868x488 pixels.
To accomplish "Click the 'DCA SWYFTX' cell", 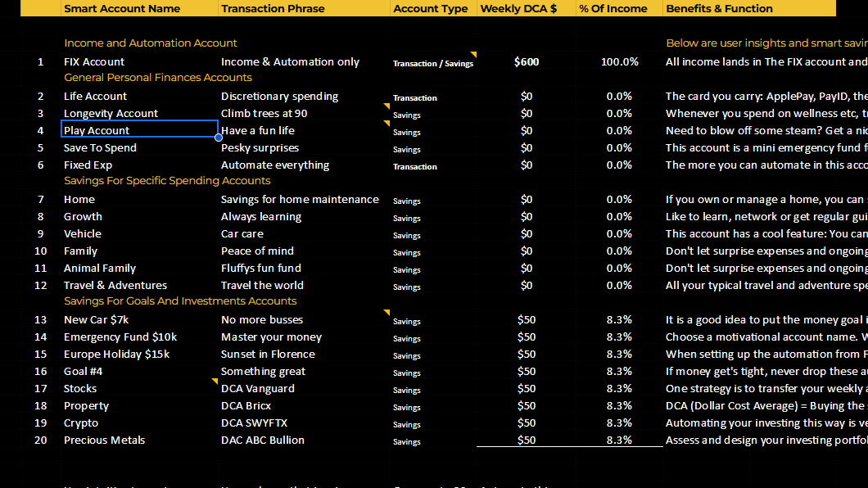I will coord(304,422).
